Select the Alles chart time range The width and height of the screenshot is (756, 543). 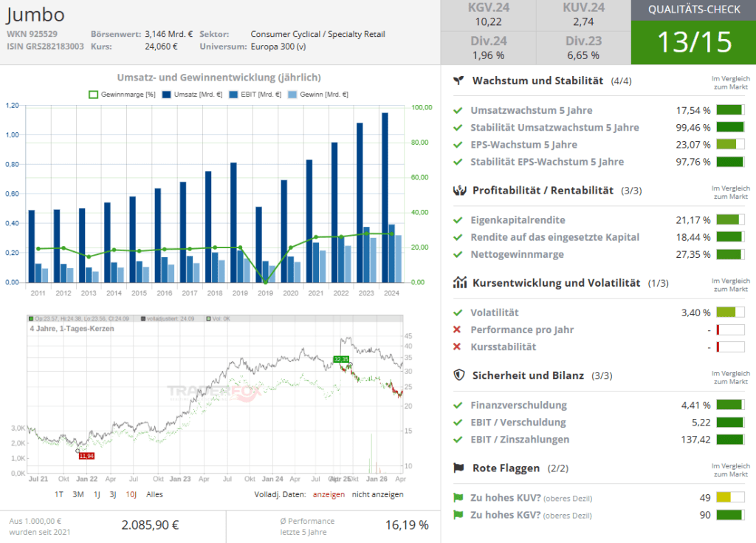pyautogui.click(x=154, y=494)
